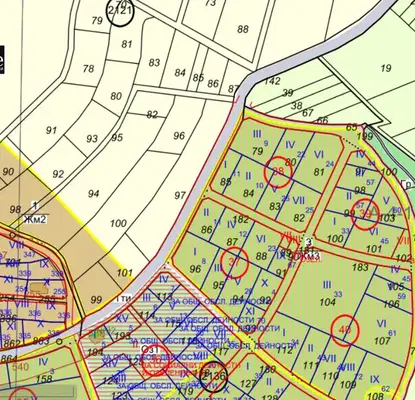Pick parcel 127
This screenshot has width=415, height=400.
click(x=248, y=383)
